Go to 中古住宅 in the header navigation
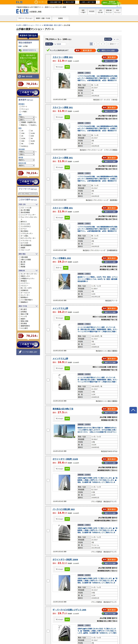Screen dimensions: 138x644 pos(92,11)
